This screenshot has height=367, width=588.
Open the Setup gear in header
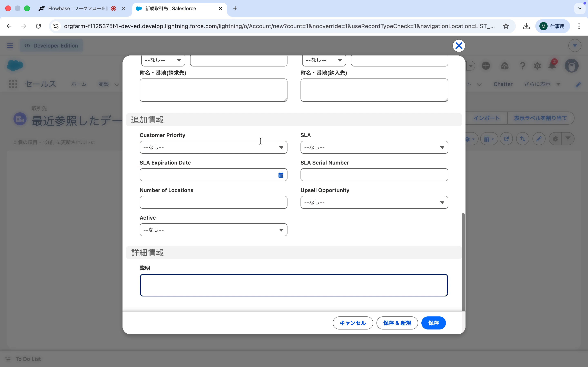tap(537, 65)
